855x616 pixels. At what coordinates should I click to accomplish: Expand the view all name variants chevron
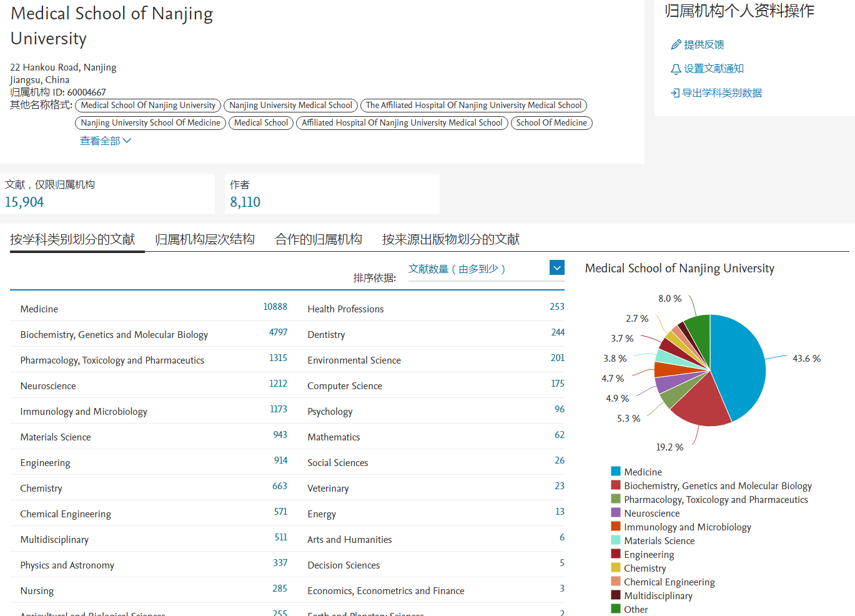click(127, 141)
